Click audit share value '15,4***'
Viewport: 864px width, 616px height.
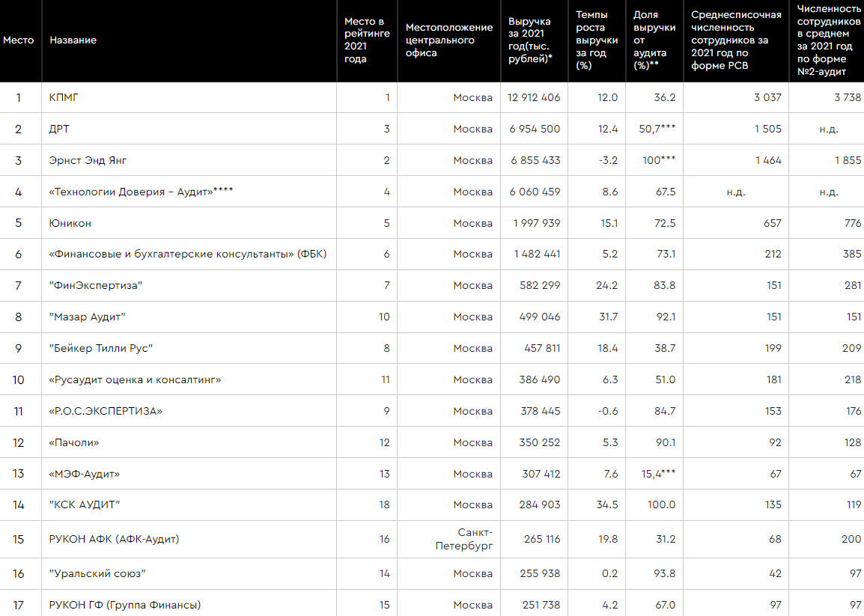pyautogui.click(x=658, y=474)
